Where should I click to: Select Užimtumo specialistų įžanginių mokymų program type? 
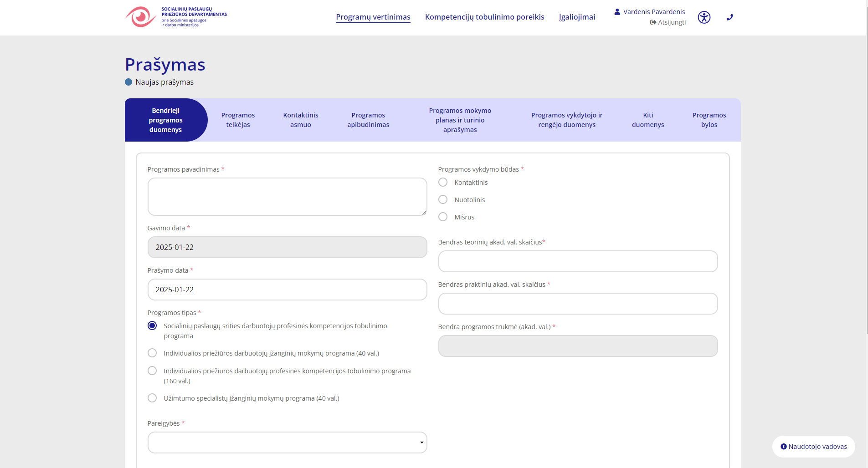pos(152,398)
